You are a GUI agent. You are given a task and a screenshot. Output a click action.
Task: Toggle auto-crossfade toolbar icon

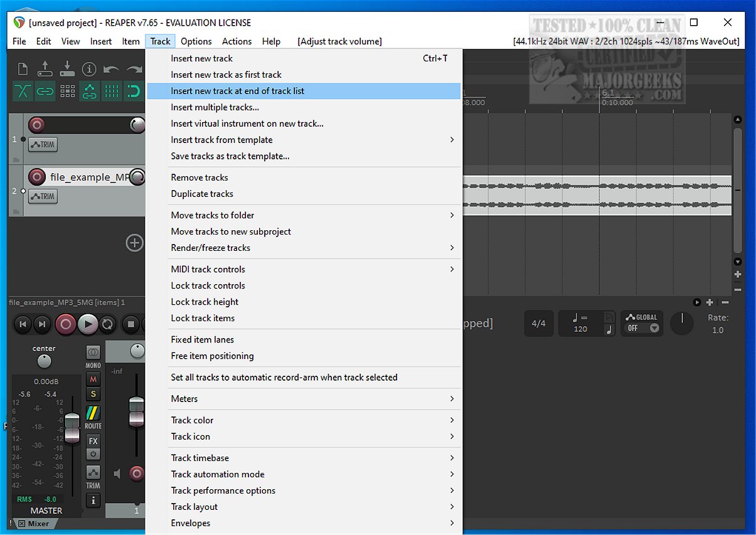point(23,92)
